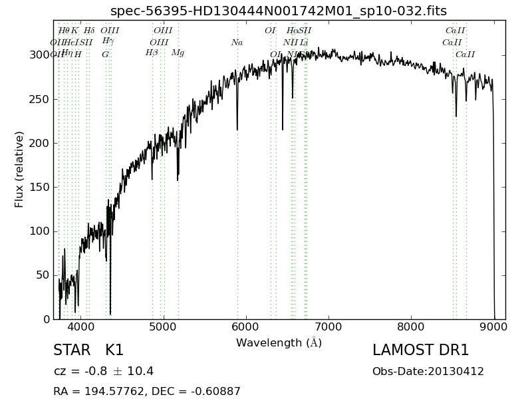Screen dimensions: 532x399
Task: Click the 100 flux tick label
Action: tap(39, 231)
